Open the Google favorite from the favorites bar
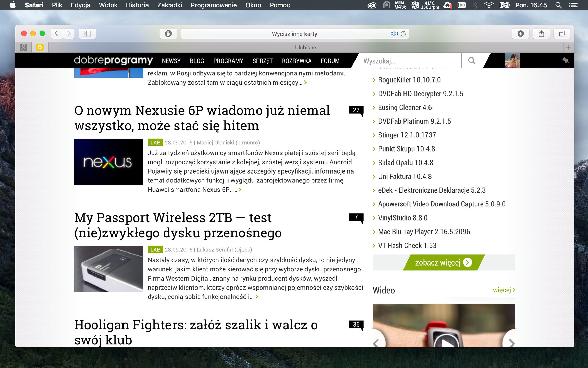This screenshot has height=368, width=588. [x=24, y=47]
